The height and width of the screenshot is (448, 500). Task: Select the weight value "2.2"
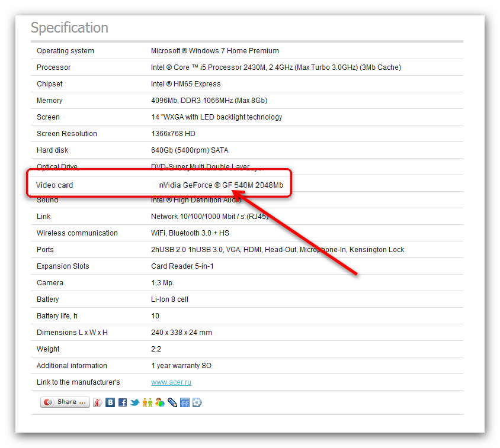pos(156,349)
